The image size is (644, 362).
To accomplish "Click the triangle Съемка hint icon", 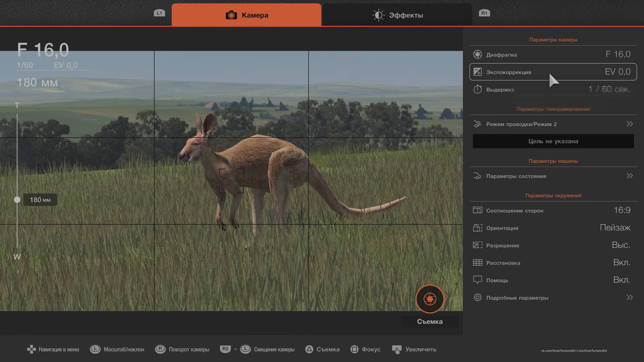I will (309, 349).
